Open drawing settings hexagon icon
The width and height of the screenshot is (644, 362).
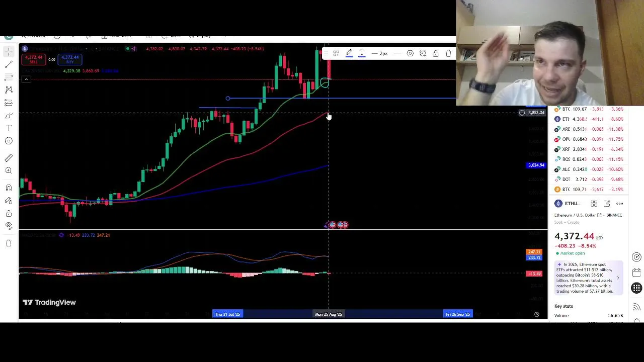coord(410,53)
